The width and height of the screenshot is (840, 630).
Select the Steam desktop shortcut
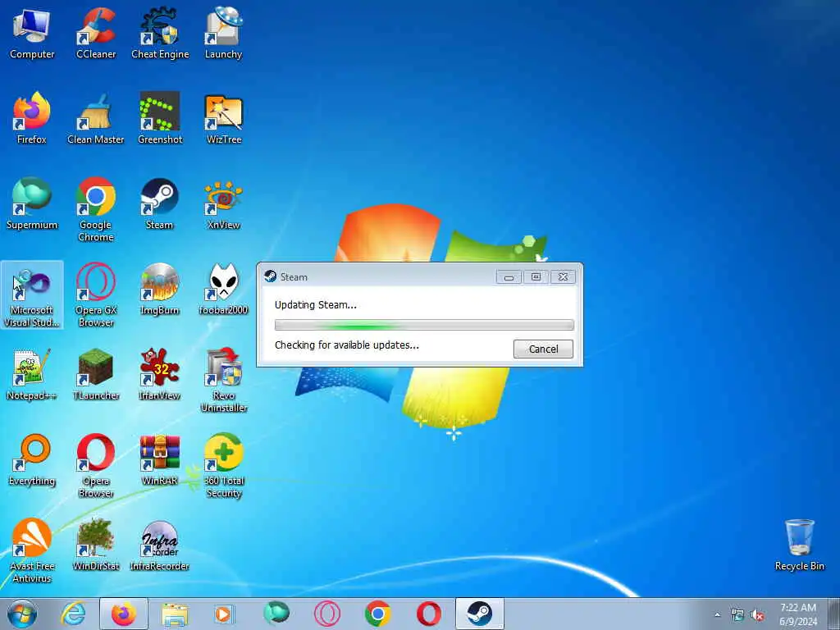pyautogui.click(x=160, y=204)
